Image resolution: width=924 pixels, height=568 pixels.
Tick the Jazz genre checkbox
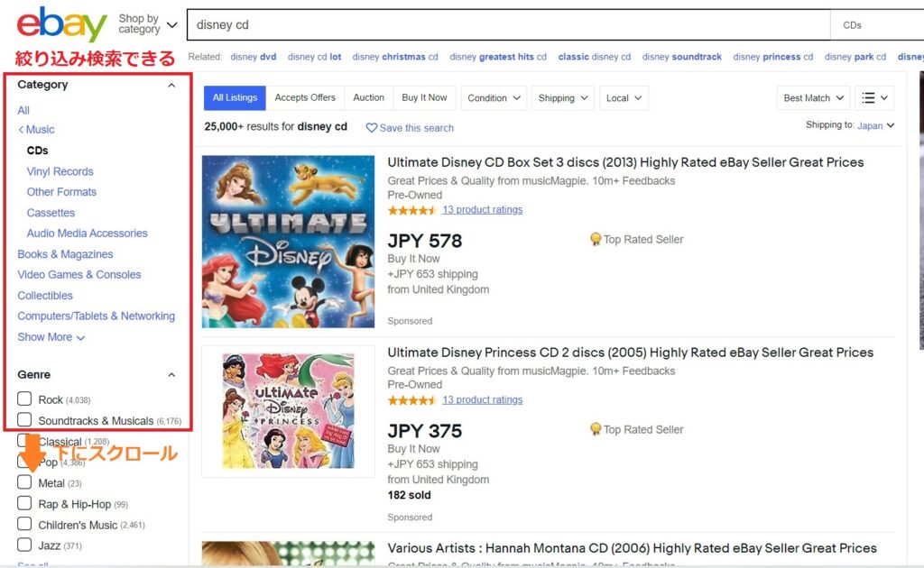(x=24, y=545)
